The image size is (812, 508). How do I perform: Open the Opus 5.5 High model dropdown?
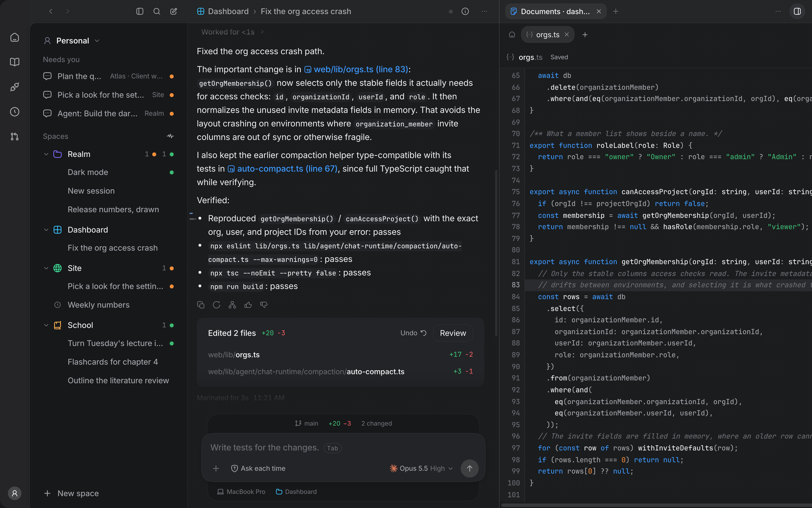coord(421,468)
